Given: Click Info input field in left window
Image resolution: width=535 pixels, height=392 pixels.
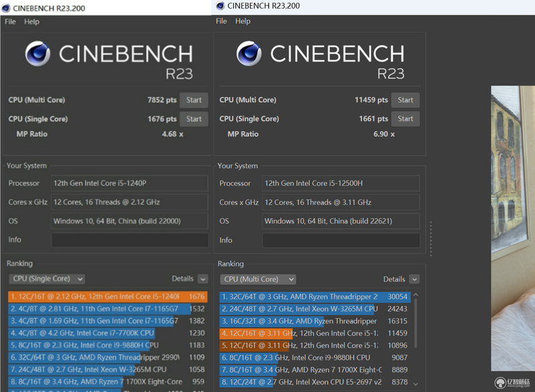Looking at the screenshot, I should 130,240.
